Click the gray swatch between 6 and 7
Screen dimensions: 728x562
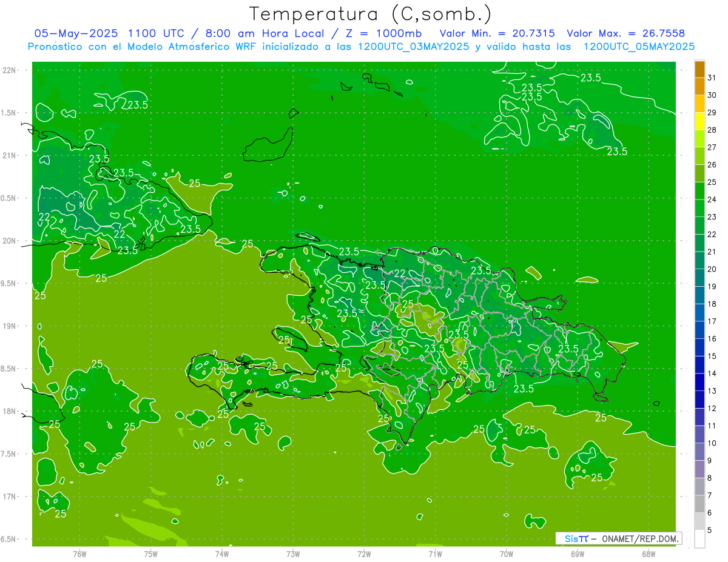click(x=699, y=504)
